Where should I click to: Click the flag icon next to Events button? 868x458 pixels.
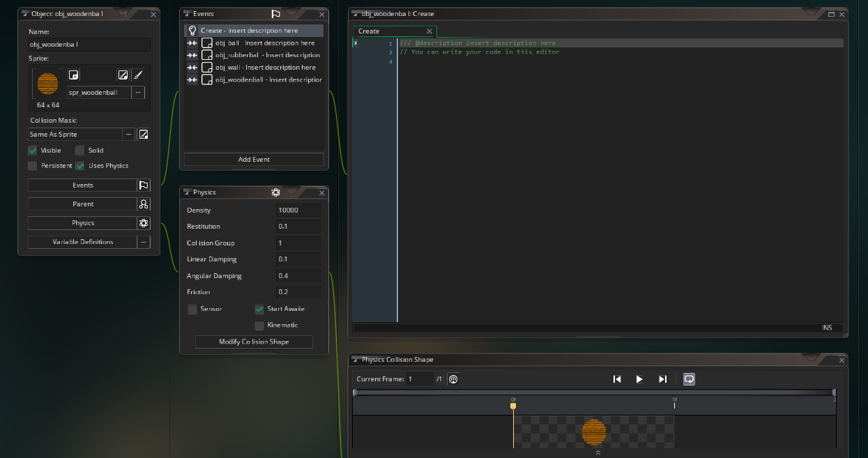[x=144, y=185]
